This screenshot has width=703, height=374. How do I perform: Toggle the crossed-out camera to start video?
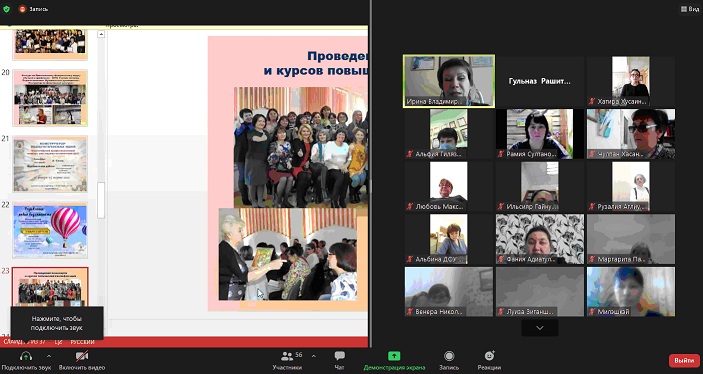pos(82,357)
